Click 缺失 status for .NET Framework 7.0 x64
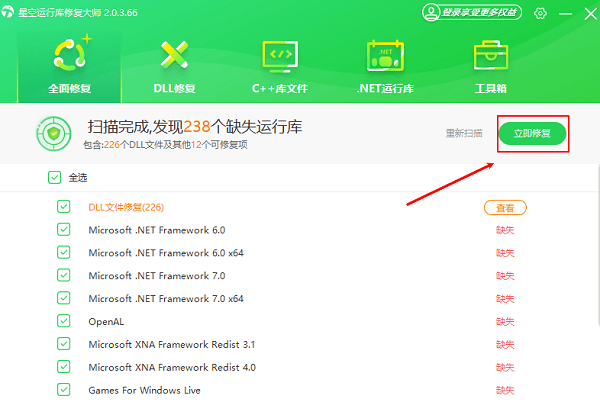The image size is (600, 402). [505, 299]
